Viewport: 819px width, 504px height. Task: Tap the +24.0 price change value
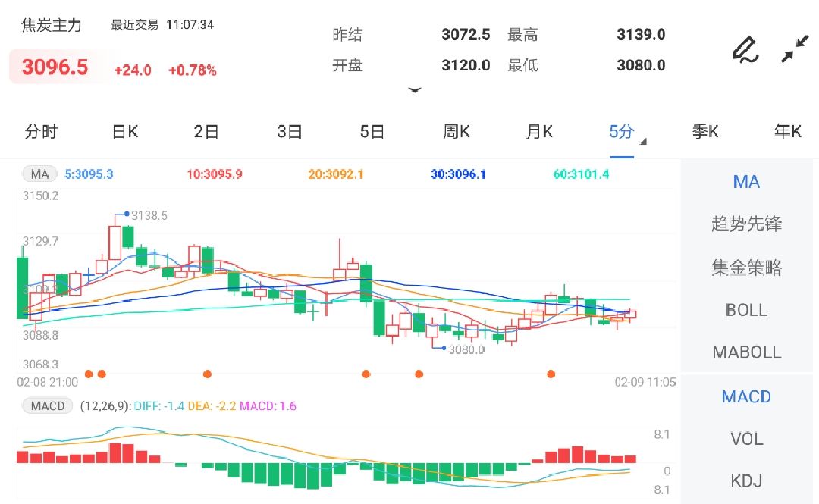133,70
